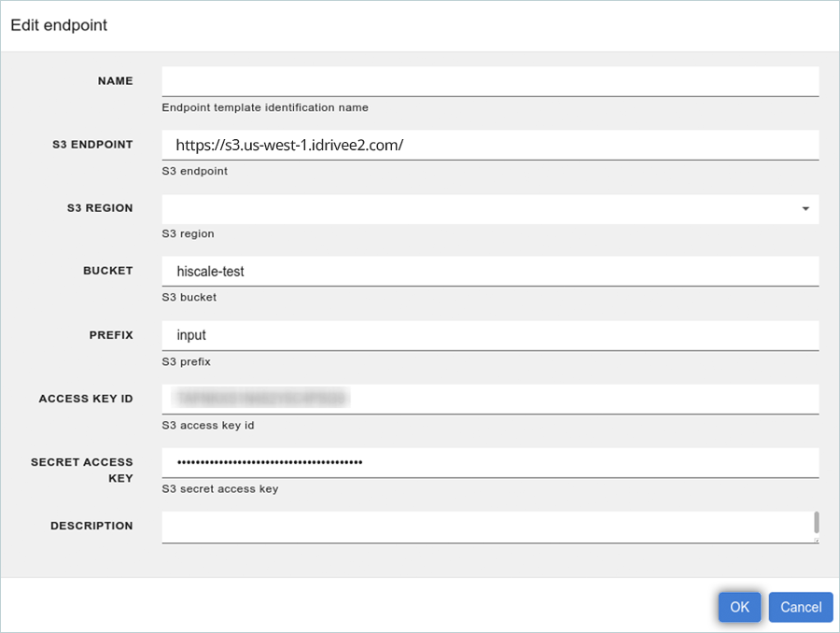The height and width of the screenshot is (633, 840).
Task: Click the SECRET ACCESS KEY label
Action: tap(82, 470)
